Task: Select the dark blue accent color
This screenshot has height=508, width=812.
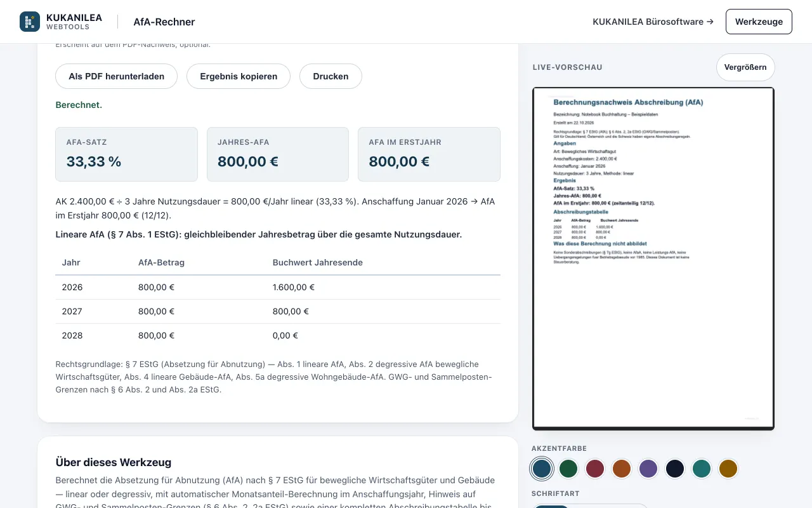Action: (x=542, y=469)
